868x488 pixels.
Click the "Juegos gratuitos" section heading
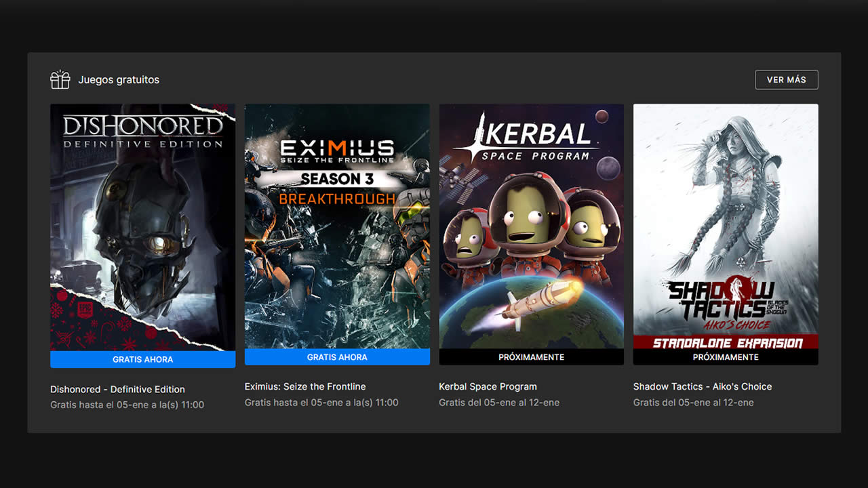pyautogui.click(x=119, y=80)
